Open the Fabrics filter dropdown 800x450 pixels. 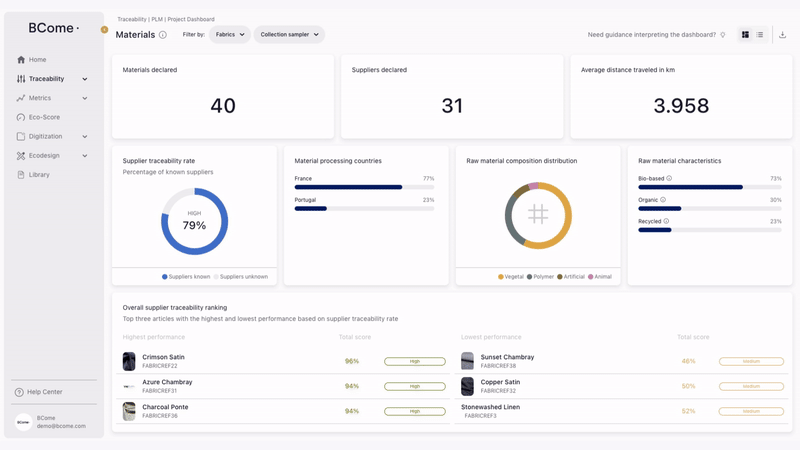(230, 35)
